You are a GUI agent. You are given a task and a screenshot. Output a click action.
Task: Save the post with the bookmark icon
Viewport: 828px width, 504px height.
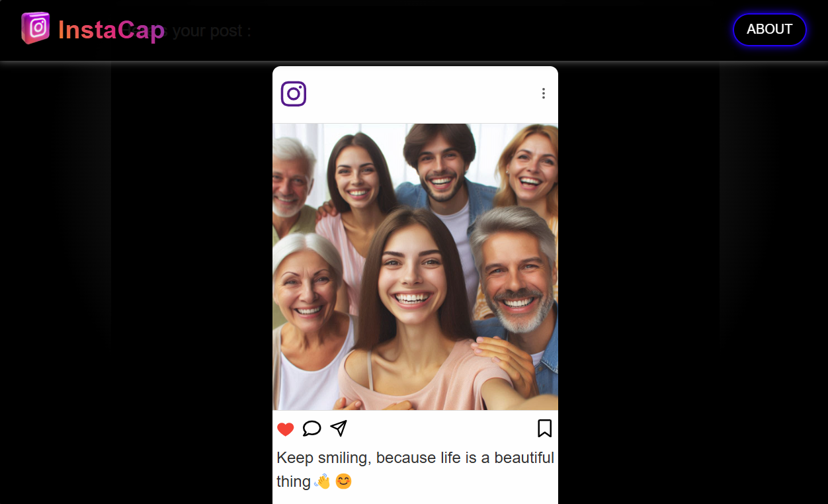click(x=544, y=429)
